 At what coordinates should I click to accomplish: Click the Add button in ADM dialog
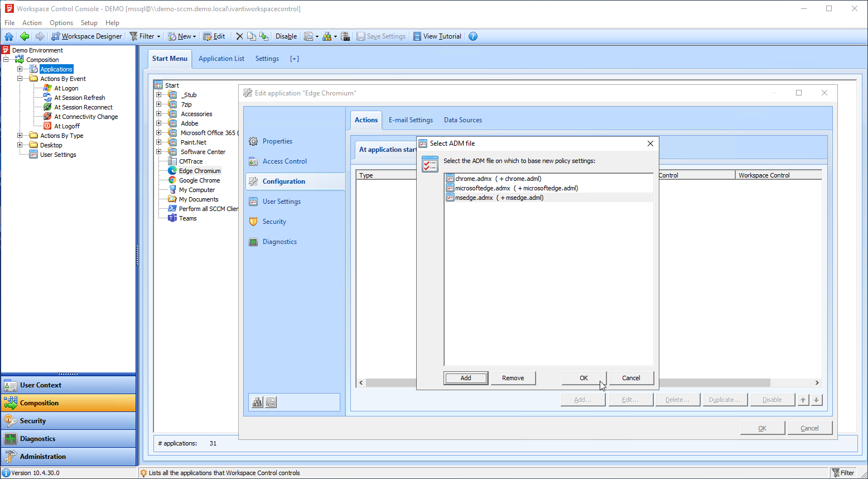pos(466,378)
